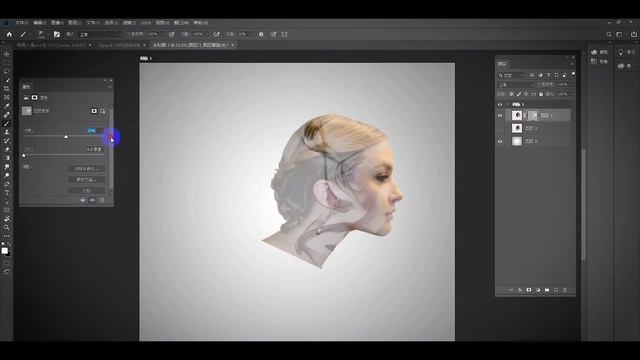
Task: Select the Pen tool
Action: click(7, 184)
